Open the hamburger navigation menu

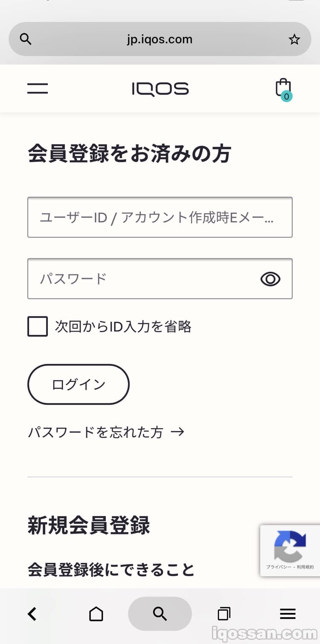[x=38, y=88]
